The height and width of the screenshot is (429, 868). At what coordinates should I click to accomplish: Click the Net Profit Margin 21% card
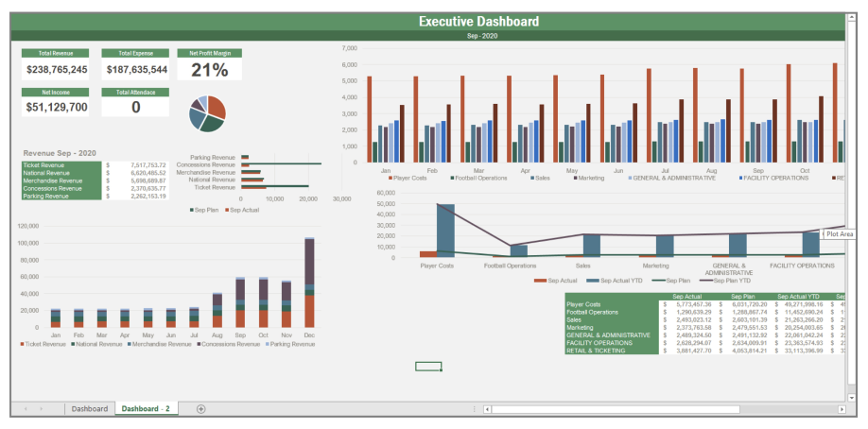pyautogui.click(x=210, y=69)
